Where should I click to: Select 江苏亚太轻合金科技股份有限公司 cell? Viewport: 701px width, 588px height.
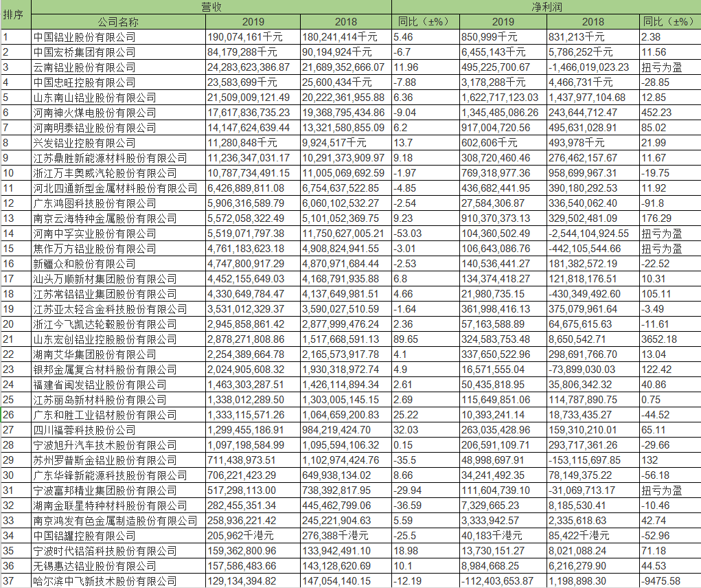tap(119, 309)
